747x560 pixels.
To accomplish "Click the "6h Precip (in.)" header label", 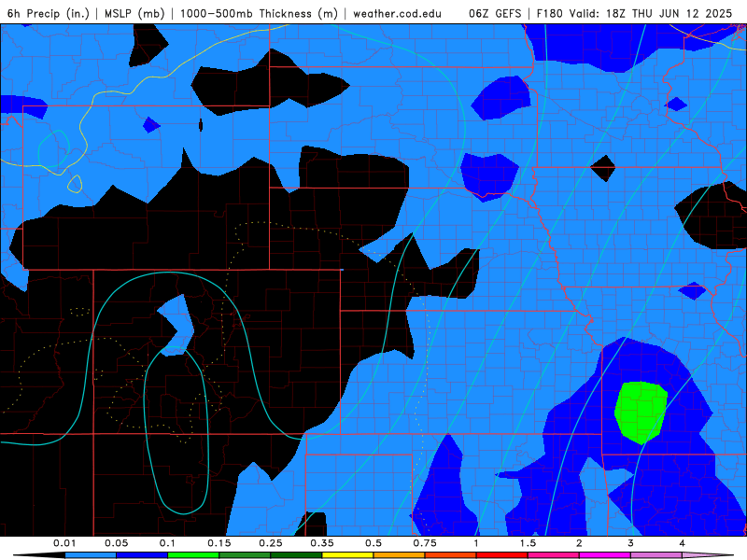I will click(49, 13).
